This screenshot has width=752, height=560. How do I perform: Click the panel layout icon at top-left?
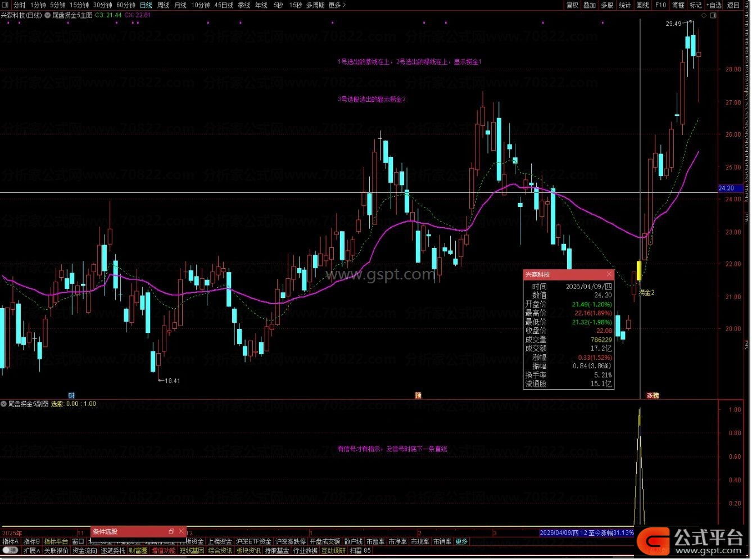(x=6, y=5)
